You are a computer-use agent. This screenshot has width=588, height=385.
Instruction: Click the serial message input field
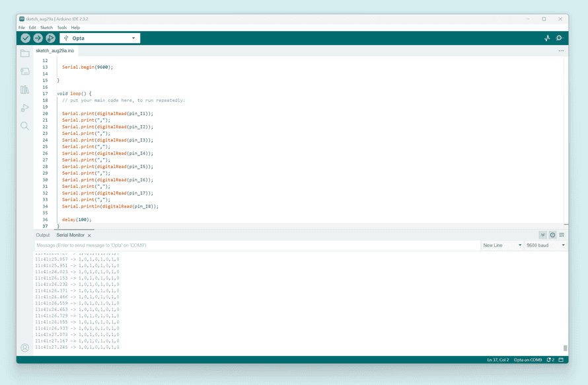tap(198, 245)
